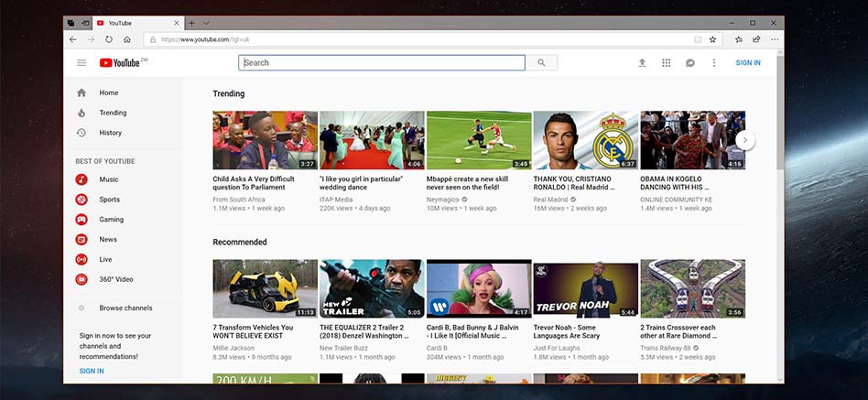Open the ITAP Media channel link
868x400 pixels.
336,200
